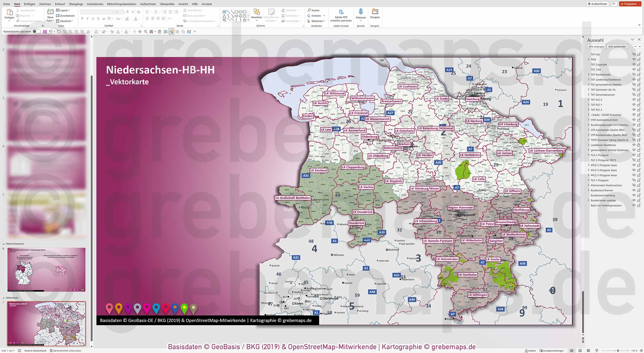The image size is (644, 353).
Task: Open the font size dropdown
Action: coord(120,12)
